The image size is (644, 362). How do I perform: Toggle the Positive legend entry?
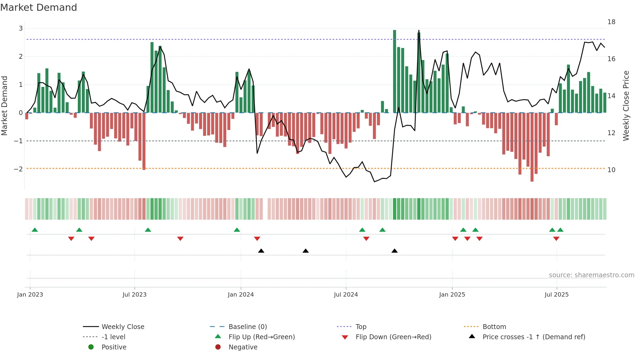click(107, 347)
